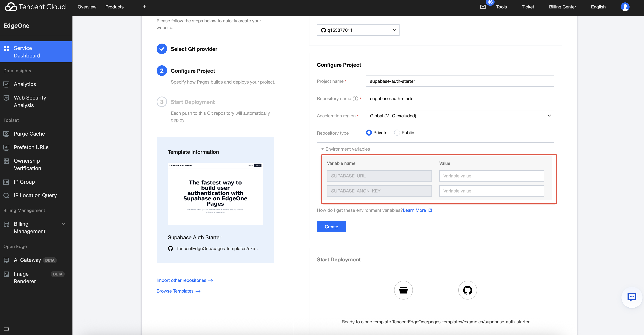The width and height of the screenshot is (644, 335).
Task: Click the Analytics sidebar icon
Action: click(7, 84)
